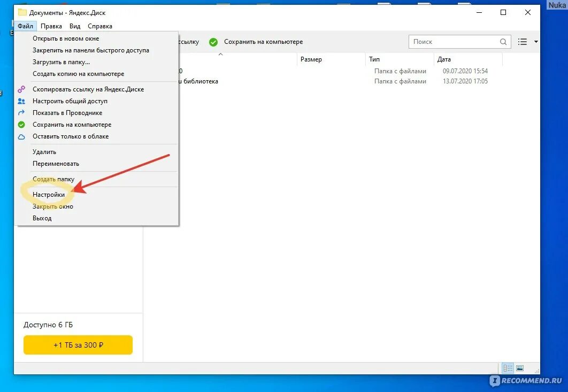Switch to thumbnails view icon in status bar
This screenshot has width=568, height=392.
point(520,368)
